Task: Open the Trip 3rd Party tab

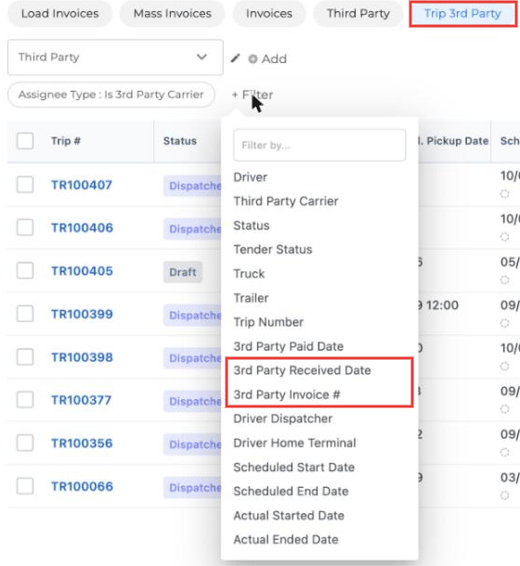Action: [463, 14]
